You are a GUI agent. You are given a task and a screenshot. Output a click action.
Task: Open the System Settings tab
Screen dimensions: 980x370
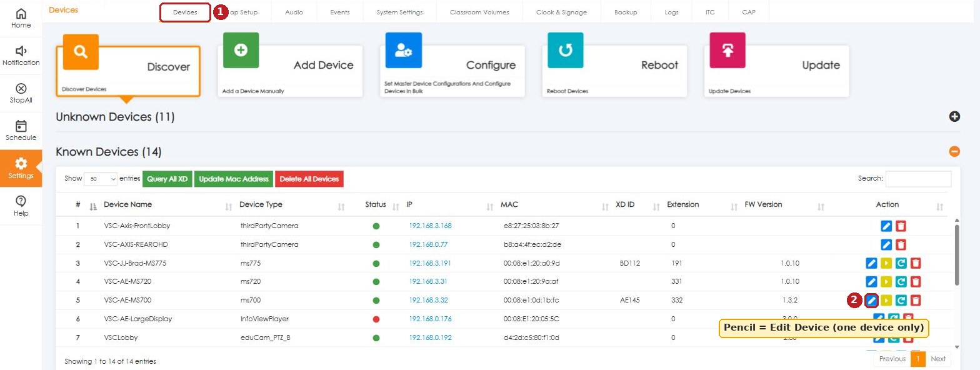399,12
